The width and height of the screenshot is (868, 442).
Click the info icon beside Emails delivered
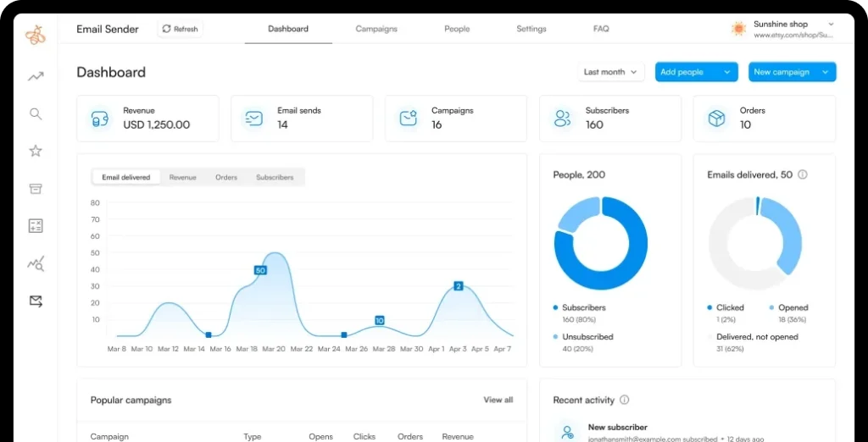click(x=803, y=174)
